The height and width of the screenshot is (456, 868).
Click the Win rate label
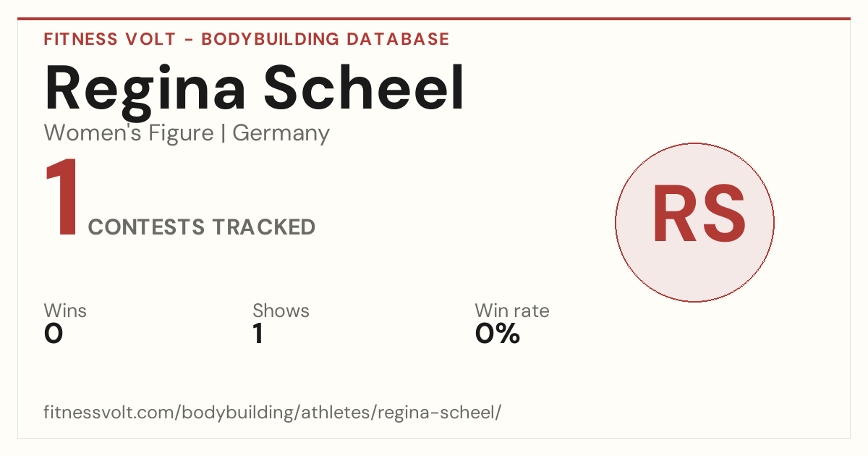pyautogui.click(x=512, y=311)
